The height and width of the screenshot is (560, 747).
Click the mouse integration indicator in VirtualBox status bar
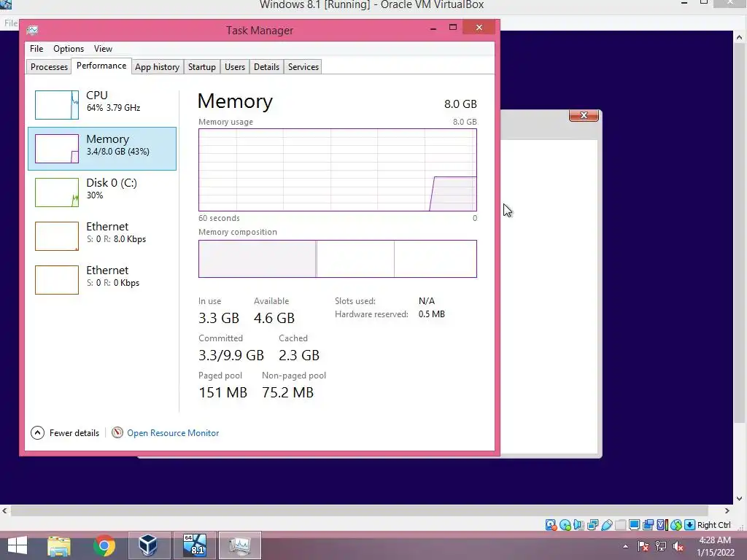(x=676, y=525)
